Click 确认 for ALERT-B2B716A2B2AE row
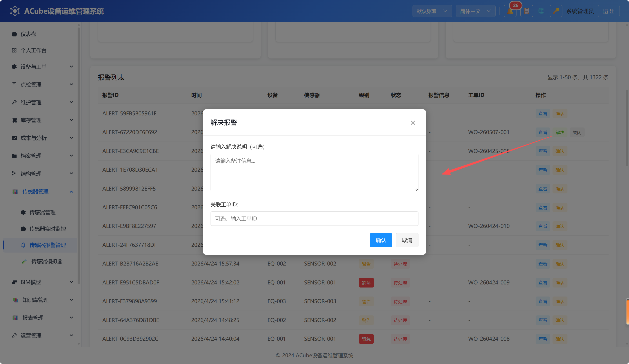629x364 pixels. point(560,264)
